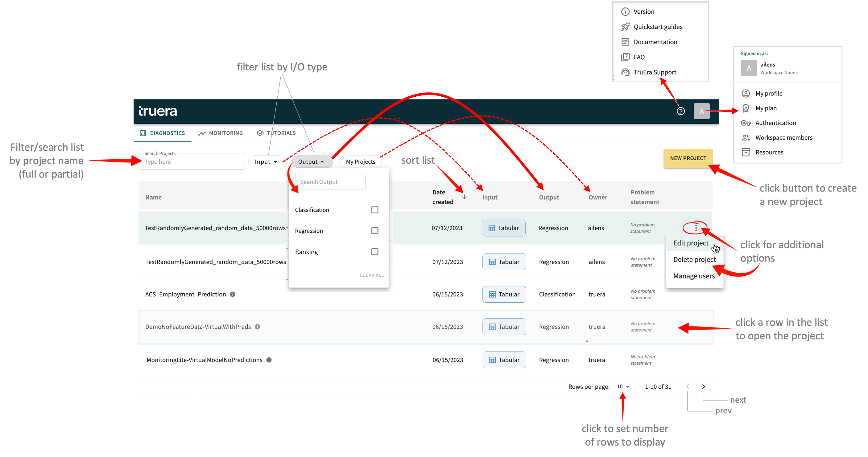Click the Search Output input field

coord(330,182)
